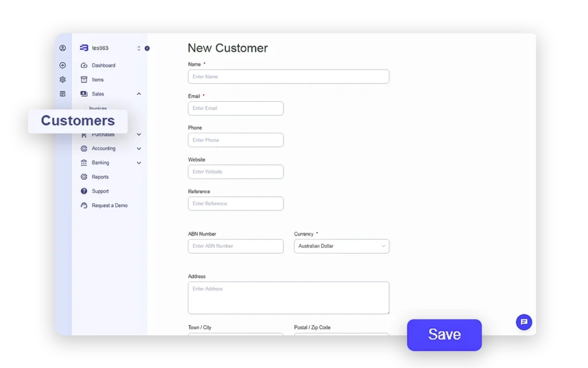
Task: Focus the Enter Phone field
Action: click(235, 140)
